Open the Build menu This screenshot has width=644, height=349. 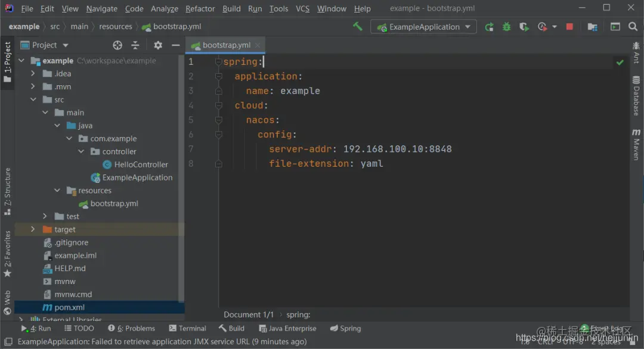click(231, 8)
